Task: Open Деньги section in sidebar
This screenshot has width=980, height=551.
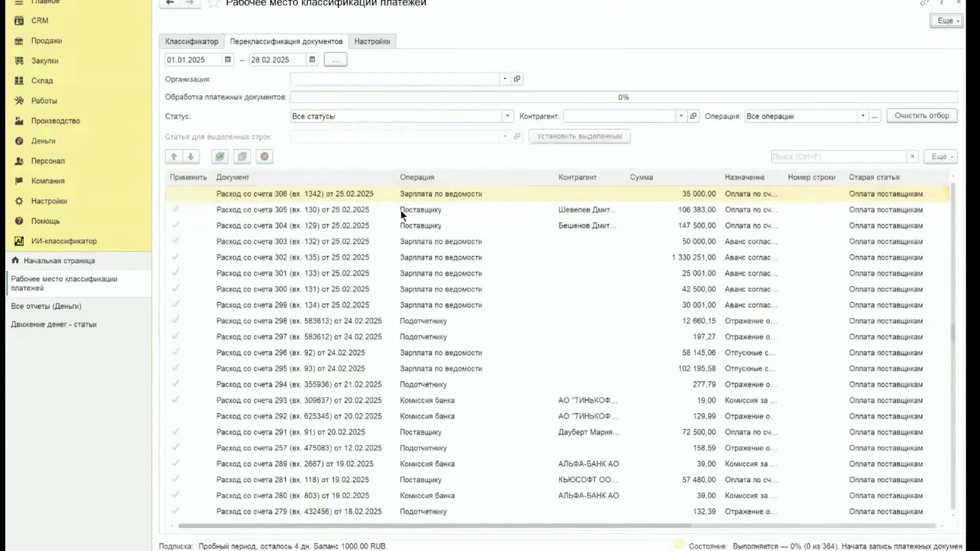Action: pyautogui.click(x=43, y=141)
